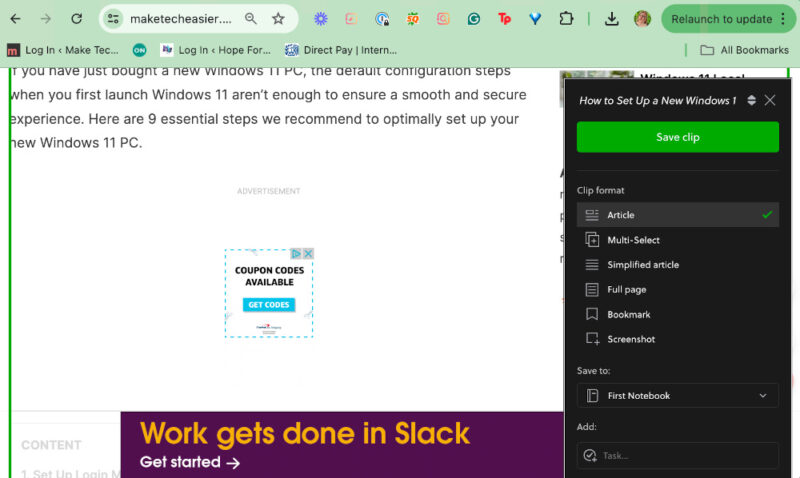Click GET CODES in the coupon ad
The height and width of the screenshot is (478, 800).
pos(269,305)
